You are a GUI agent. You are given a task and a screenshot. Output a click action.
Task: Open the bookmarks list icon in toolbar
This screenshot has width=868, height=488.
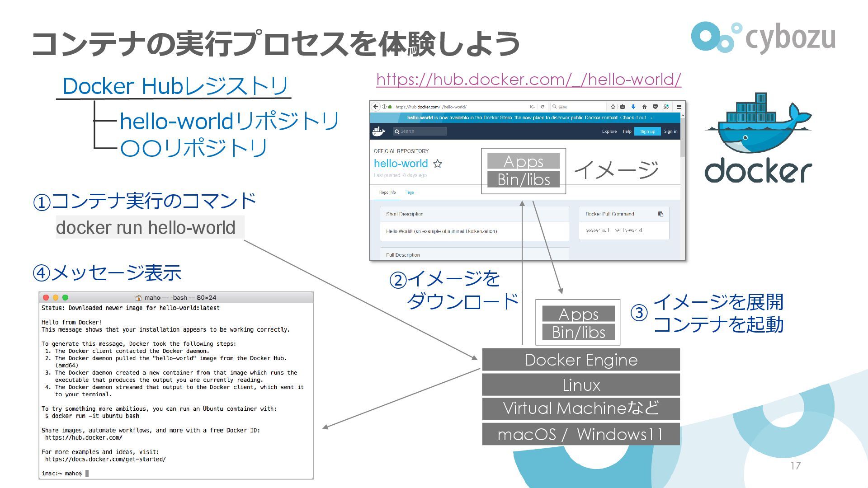(x=623, y=107)
